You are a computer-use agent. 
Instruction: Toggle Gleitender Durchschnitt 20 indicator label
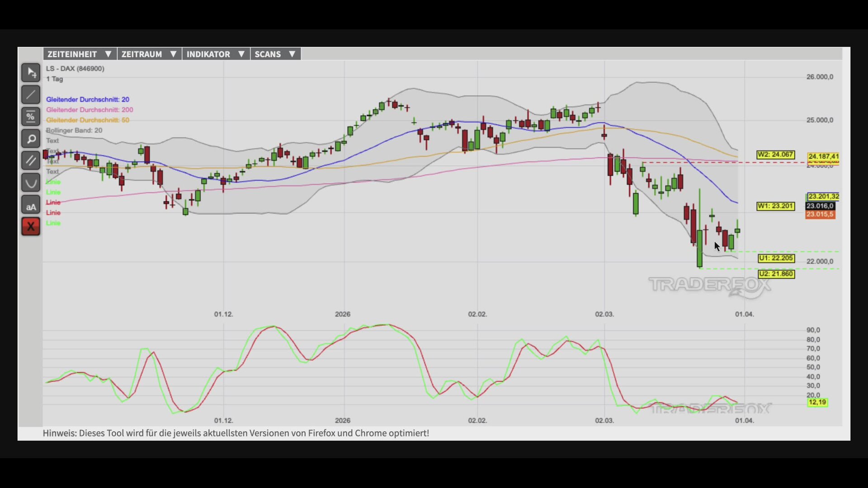tap(87, 99)
